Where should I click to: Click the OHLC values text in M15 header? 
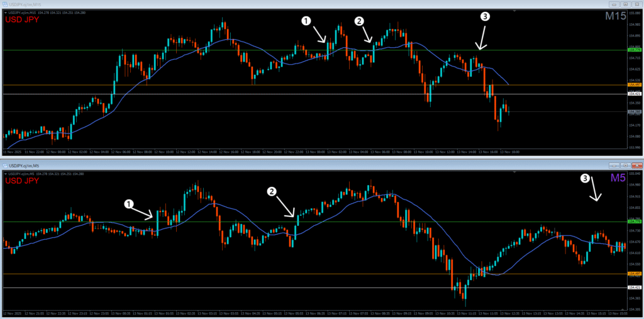pos(62,13)
